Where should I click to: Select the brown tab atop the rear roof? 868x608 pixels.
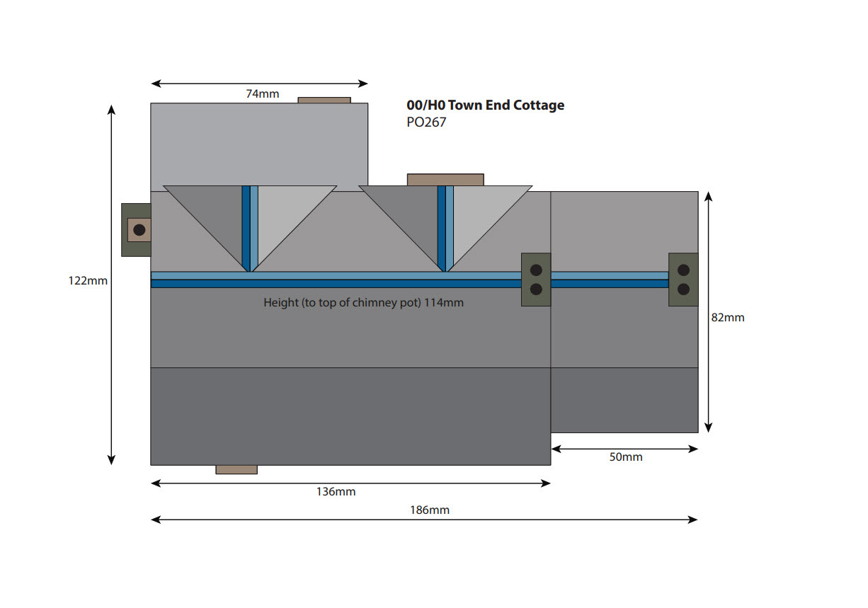point(324,101)
